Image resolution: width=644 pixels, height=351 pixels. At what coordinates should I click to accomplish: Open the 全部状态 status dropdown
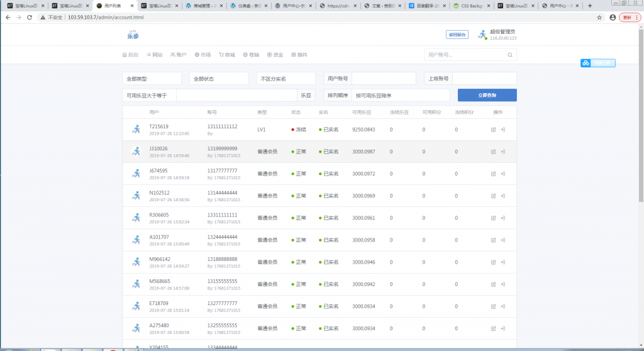[x=219, y=79]
